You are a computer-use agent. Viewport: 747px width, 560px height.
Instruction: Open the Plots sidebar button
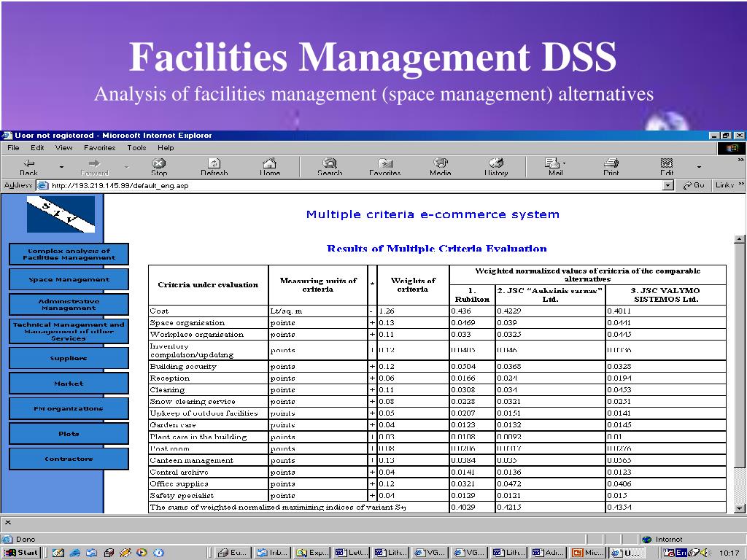(69, 434)
